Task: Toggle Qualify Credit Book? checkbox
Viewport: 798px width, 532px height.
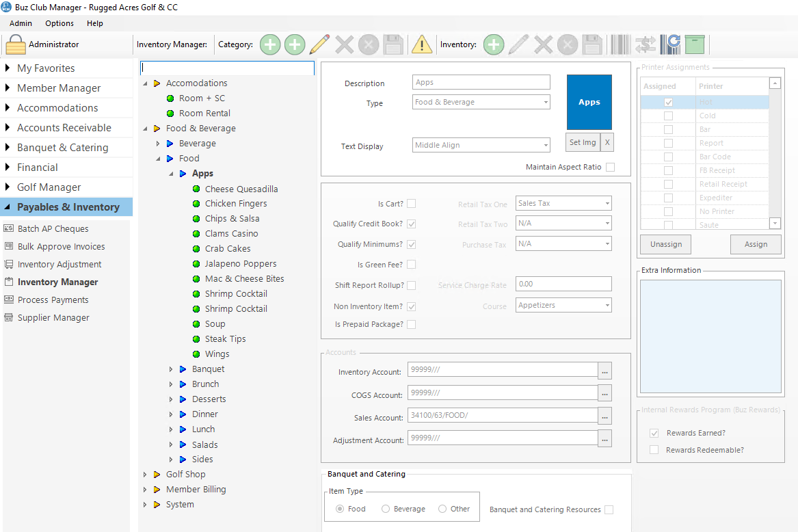Action: [x=411, y=224]
